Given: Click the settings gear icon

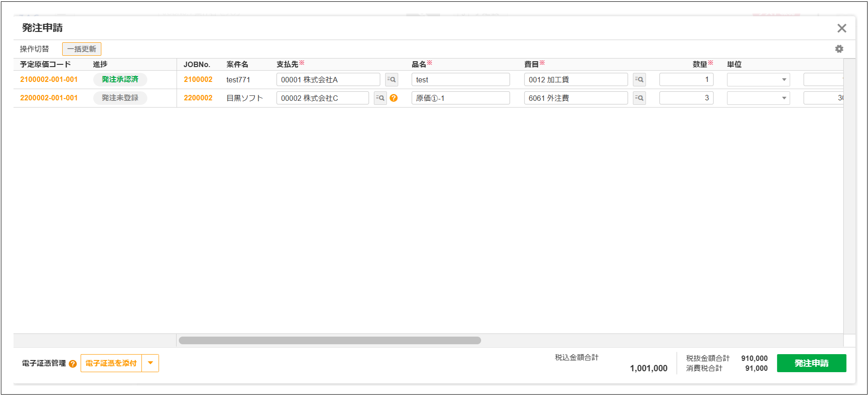Looking at the screenshot, I should point(839,49).
